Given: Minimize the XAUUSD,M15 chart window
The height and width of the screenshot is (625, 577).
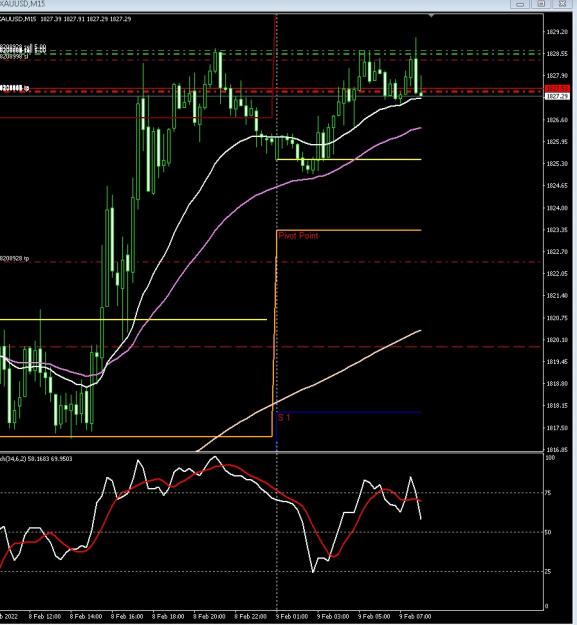Looking at the screenshot, I should click(x=520, y=4).
